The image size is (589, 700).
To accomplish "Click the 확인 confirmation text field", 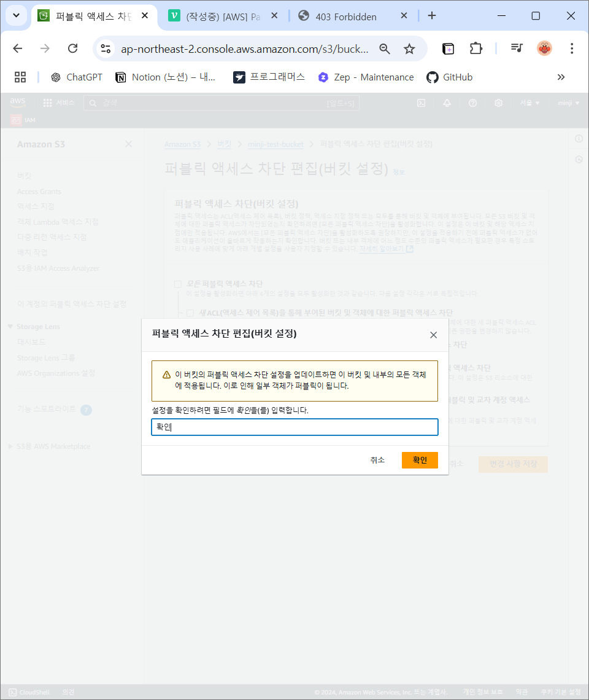I will 294,427.
